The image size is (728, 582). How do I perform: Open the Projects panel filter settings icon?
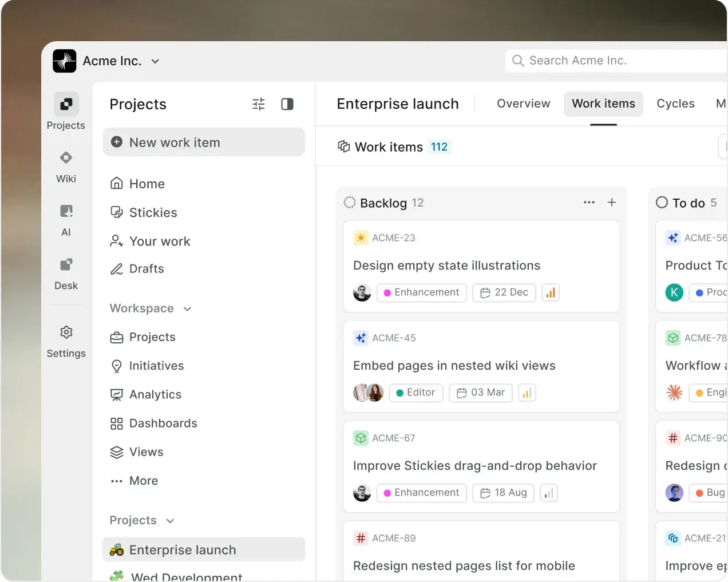[x=259, y=104]
